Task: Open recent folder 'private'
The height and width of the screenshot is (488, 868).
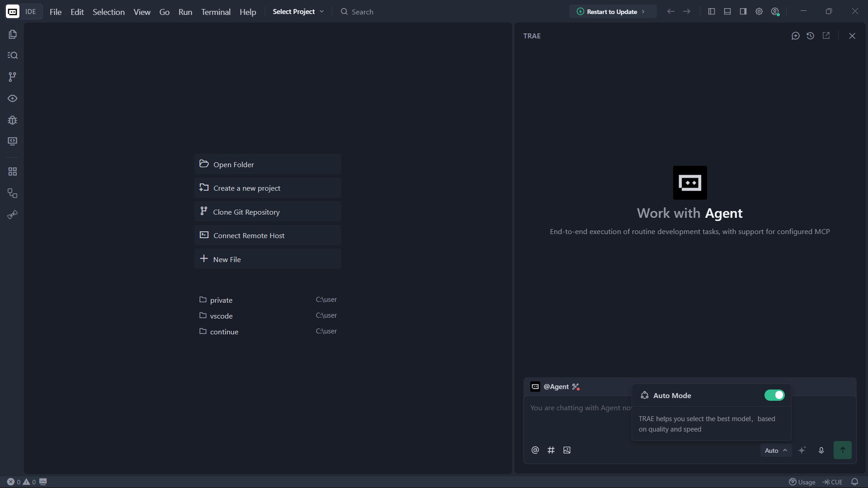Action: click(x=268, y=300)
